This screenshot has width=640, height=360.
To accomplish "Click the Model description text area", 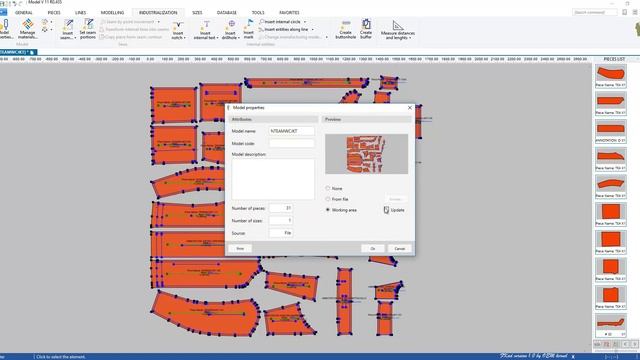I will (x=273, y=179).
